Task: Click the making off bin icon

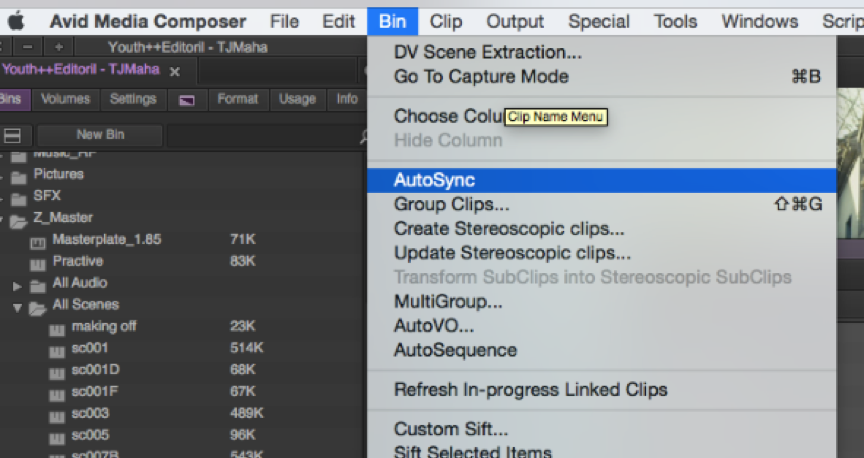Action: [57, 327]
